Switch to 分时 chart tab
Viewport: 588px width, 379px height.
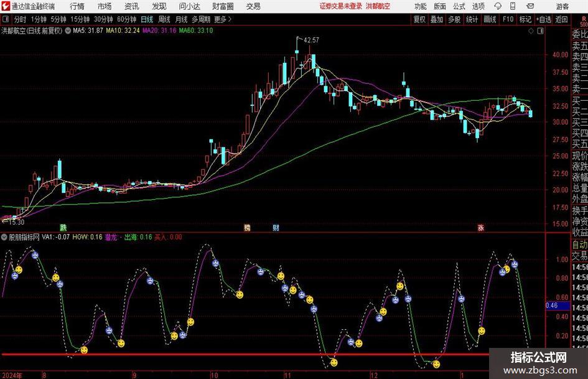(x=20, y=19)
